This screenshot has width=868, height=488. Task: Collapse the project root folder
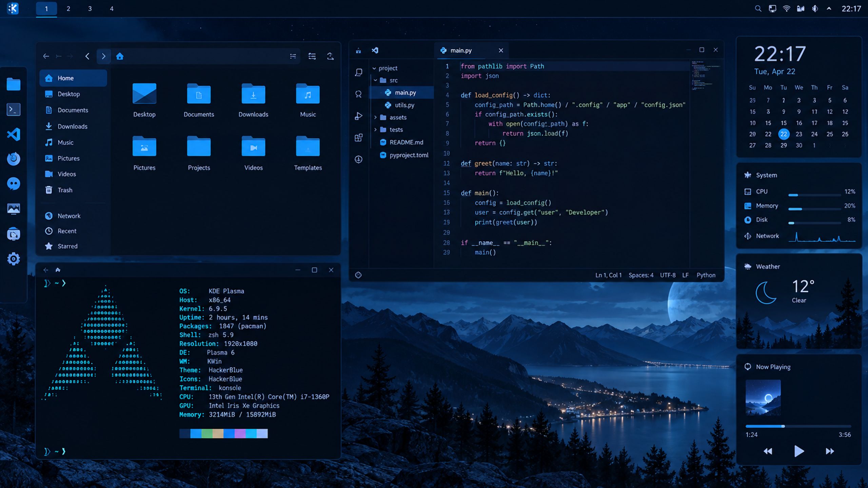pyautogui.click(x=374, y=68)
